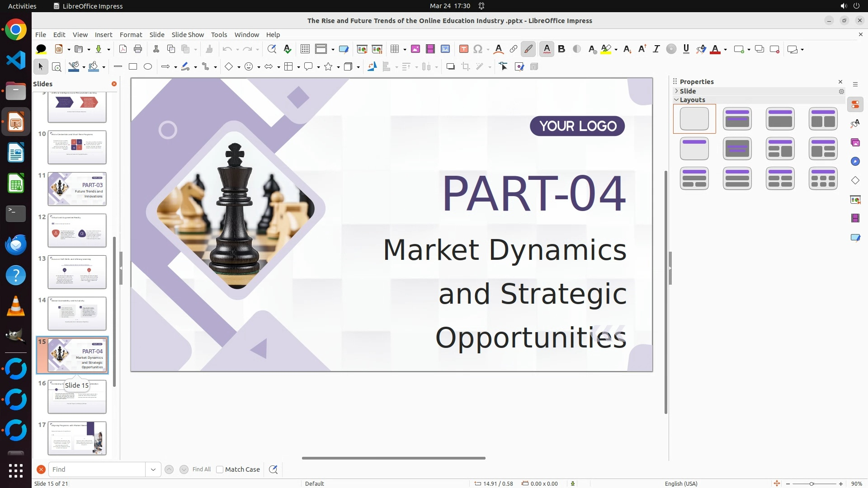Open Gallery sidebar deck icon
The image size is (868, 488).
point(855,143)
